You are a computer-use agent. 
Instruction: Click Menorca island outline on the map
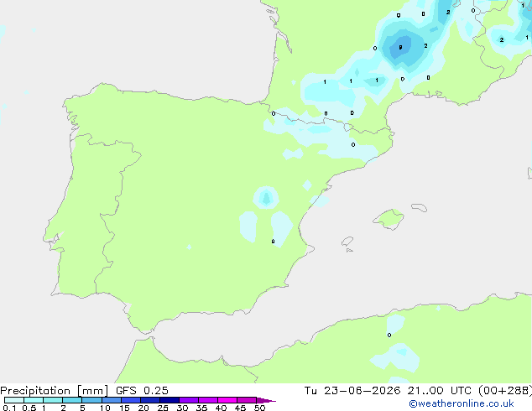[x=420, y=207]
